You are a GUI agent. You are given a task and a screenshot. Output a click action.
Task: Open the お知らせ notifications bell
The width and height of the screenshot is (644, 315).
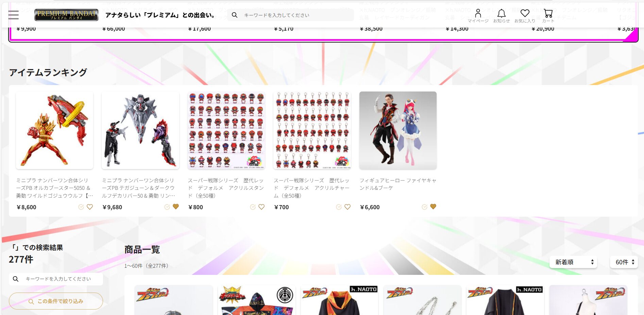[502, 16]
